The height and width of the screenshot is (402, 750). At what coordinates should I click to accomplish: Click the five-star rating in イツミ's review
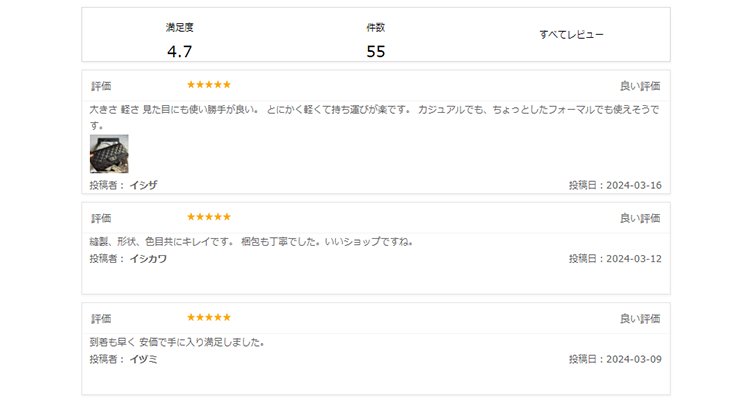209,317
